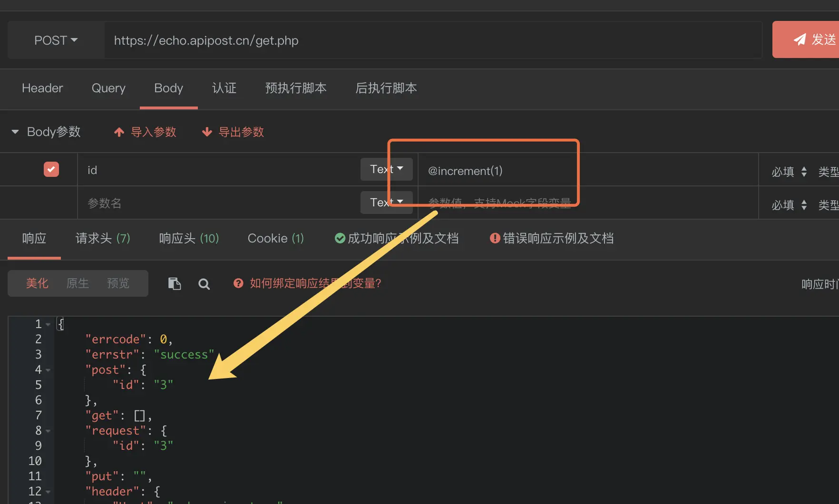Image resolution: width=839 pixels, height=504 pixels.
Task: Collapse the Body参数 section
Action: pos(15,132)
